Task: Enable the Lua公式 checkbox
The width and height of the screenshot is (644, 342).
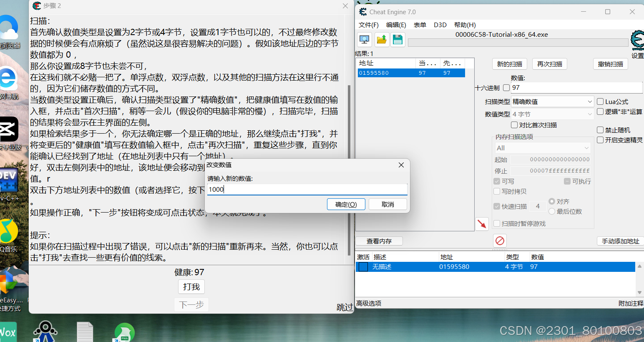Action: click(600, 101)
